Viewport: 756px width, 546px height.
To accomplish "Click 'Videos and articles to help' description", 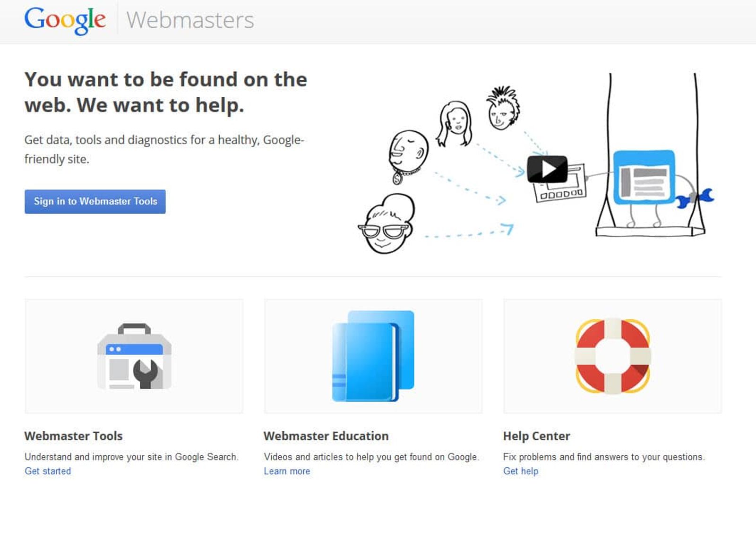I will [371, 457].
